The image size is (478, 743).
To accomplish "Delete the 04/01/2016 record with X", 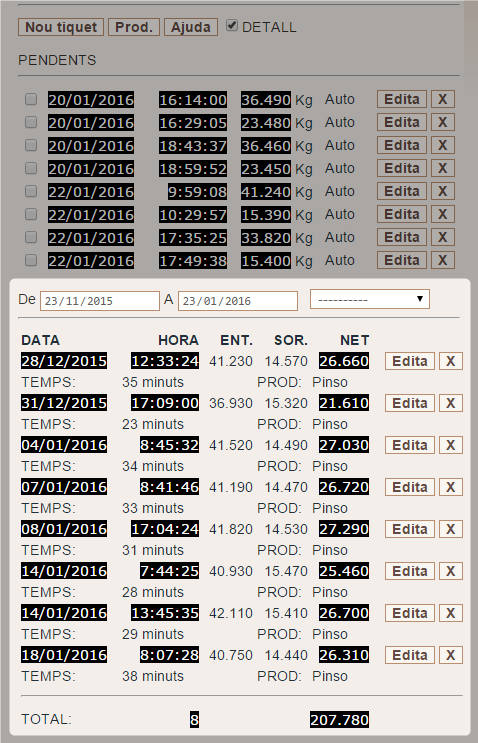I will pos(451,445).
